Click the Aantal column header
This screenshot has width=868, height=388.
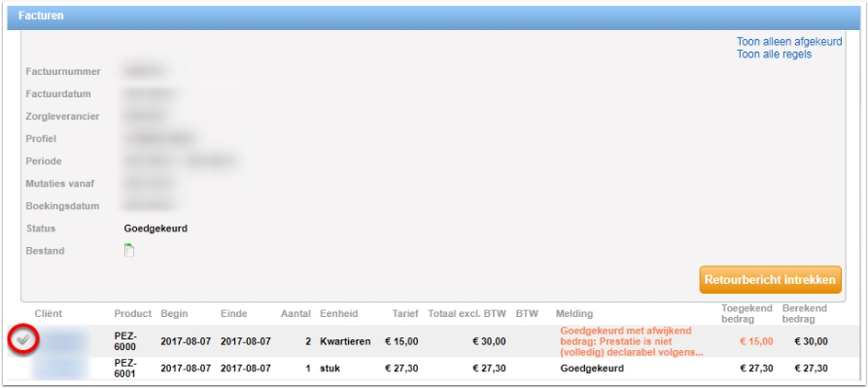pos(295,314)
